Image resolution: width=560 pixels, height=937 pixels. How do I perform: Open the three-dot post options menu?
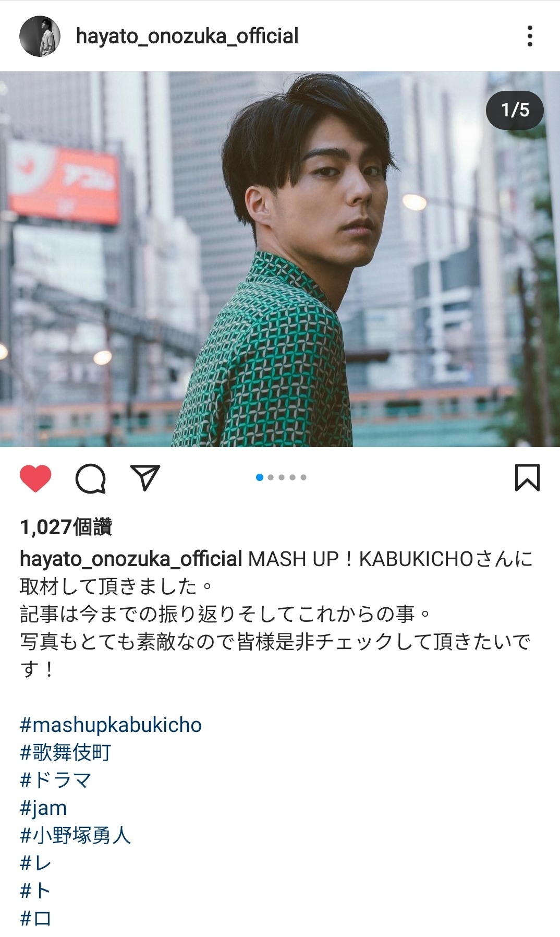pyautogui.click(x=530, y=36)
